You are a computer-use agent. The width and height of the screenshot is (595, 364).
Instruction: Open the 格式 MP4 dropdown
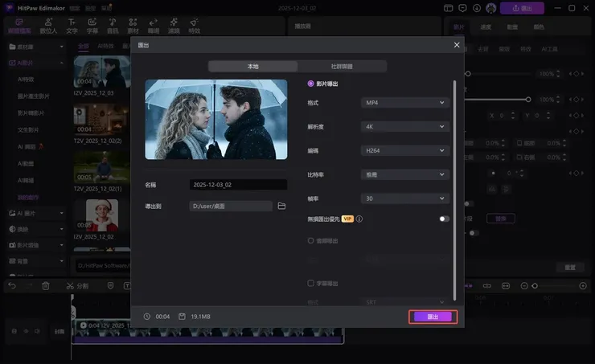pos(405,102)
